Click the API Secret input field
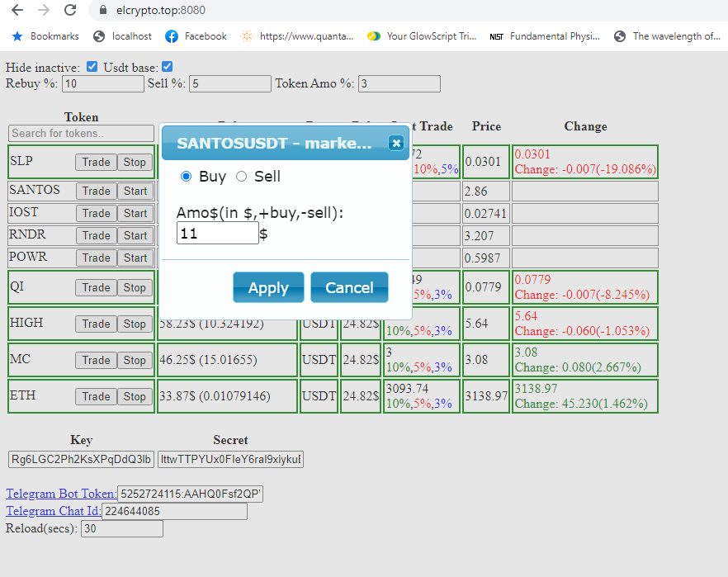Image resolution: width=728 pixels, height=577 pixels. coord(231,459)
